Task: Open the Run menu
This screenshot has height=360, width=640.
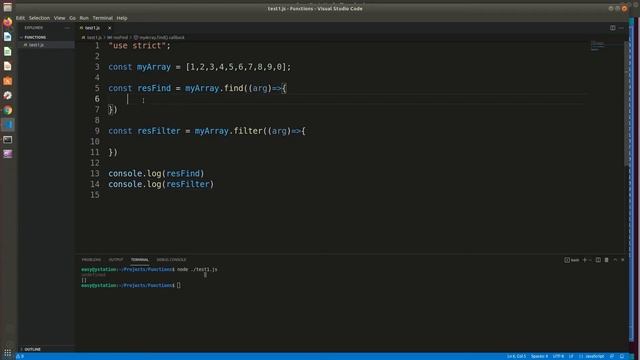Action: pos(84,18)
